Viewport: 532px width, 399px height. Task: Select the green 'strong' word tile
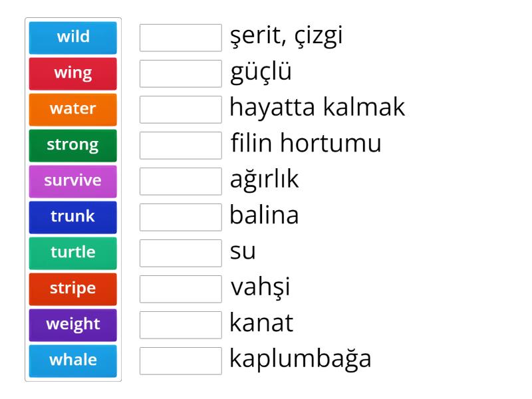(73, 145)
